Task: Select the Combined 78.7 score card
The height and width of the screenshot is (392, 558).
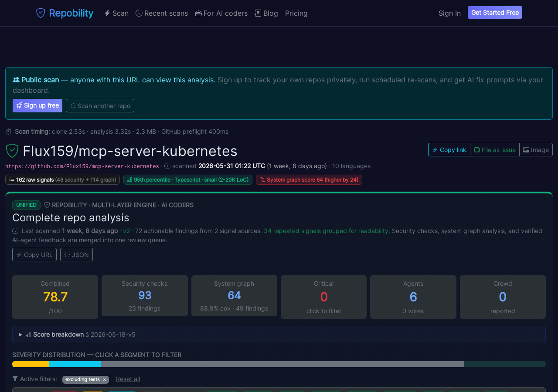Action: (55, 297)
